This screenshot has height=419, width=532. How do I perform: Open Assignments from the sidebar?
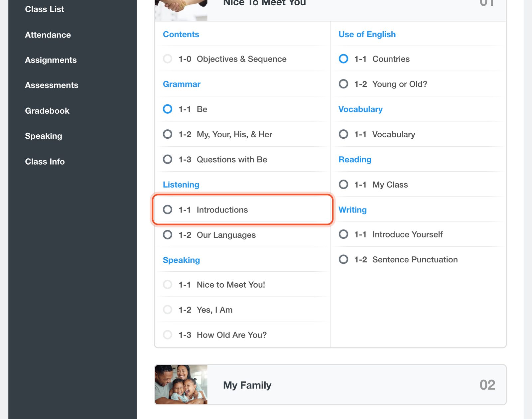coord(51,60)
